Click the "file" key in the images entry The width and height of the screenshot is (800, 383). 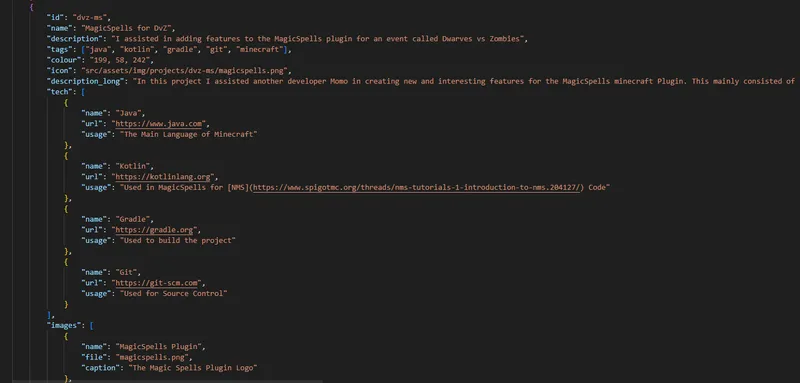click(x=94, y=358)
